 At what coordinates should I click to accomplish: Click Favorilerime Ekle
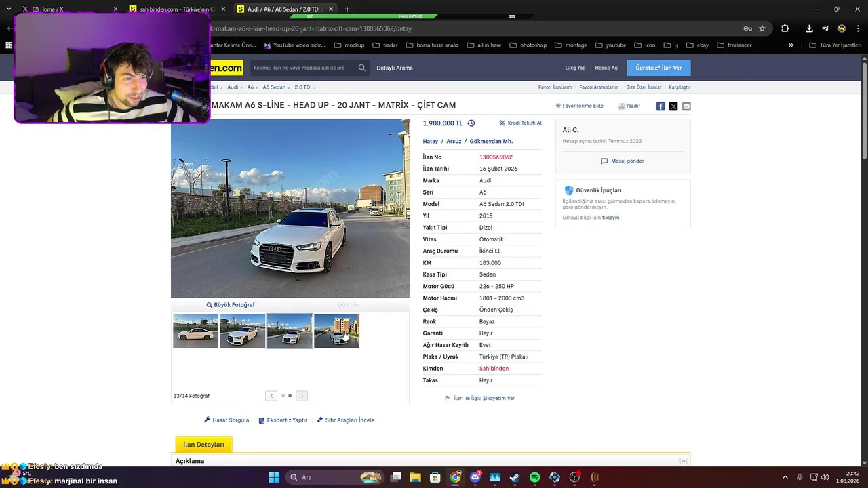click(x=579, y=106)
